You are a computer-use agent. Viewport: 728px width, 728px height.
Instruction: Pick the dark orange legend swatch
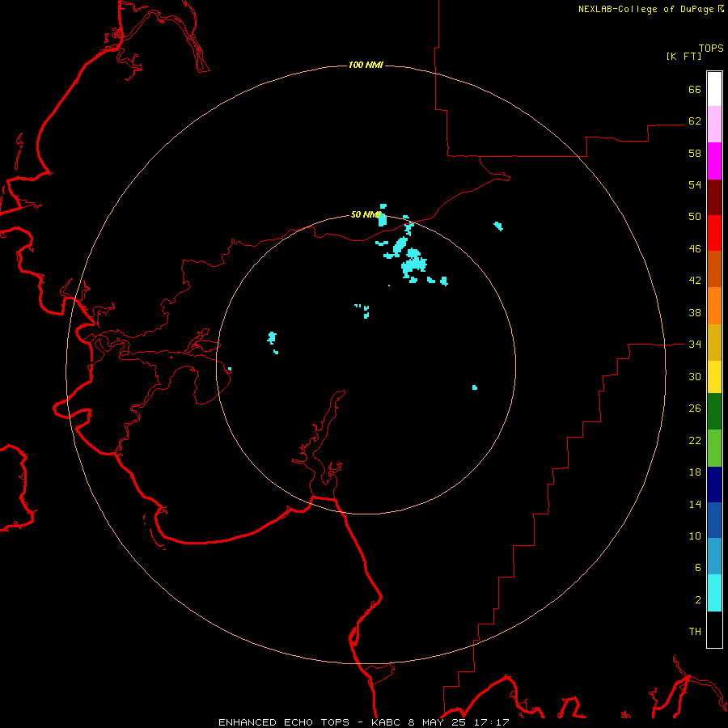714,269
